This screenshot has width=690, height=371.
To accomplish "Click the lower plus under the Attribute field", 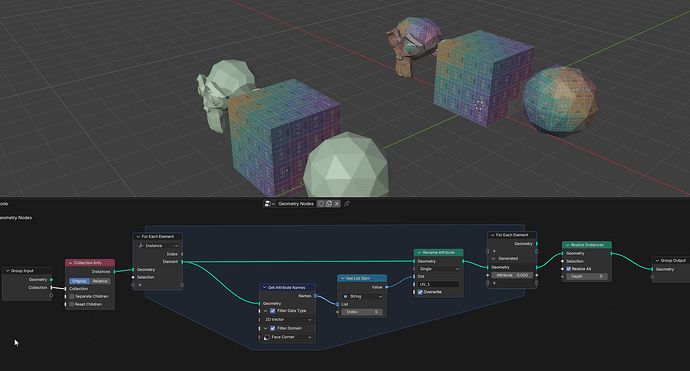I will pyautogui.click(x=494, y=283).
